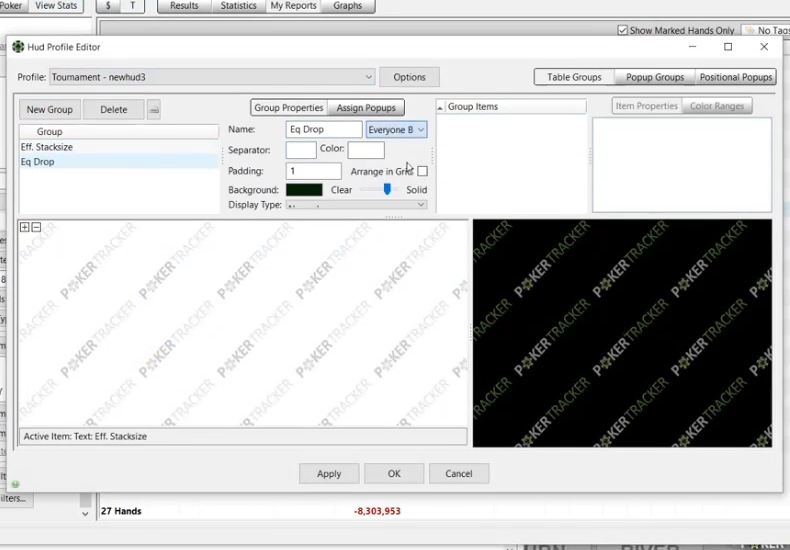
Task: Open the Graphs tab in the main window
Action: 348,6
